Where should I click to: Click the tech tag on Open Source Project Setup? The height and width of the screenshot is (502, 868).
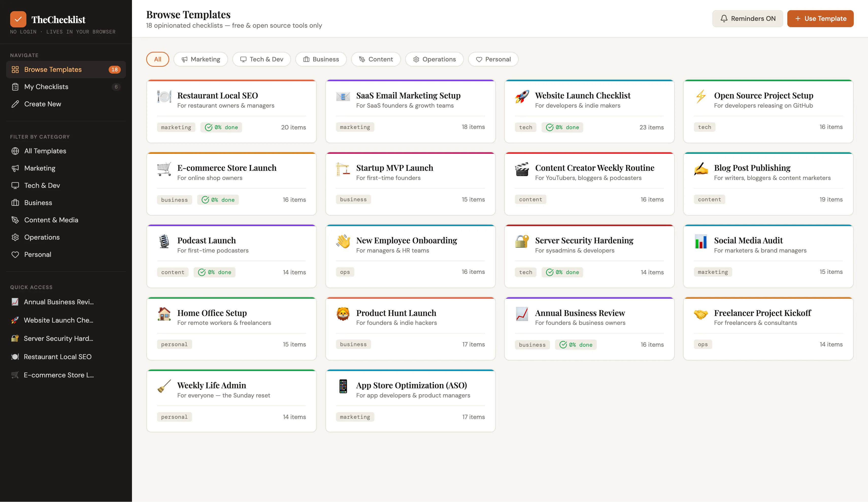coord(704,127)
